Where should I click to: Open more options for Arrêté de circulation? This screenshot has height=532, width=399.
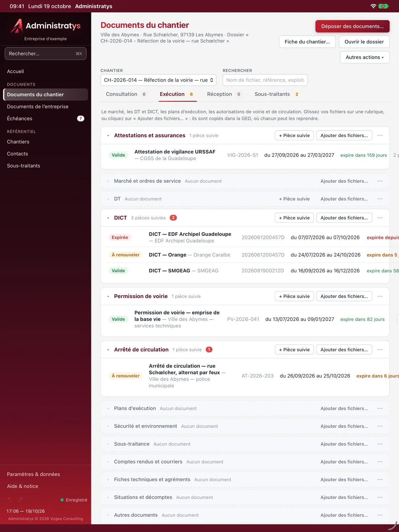pos(380,350)
